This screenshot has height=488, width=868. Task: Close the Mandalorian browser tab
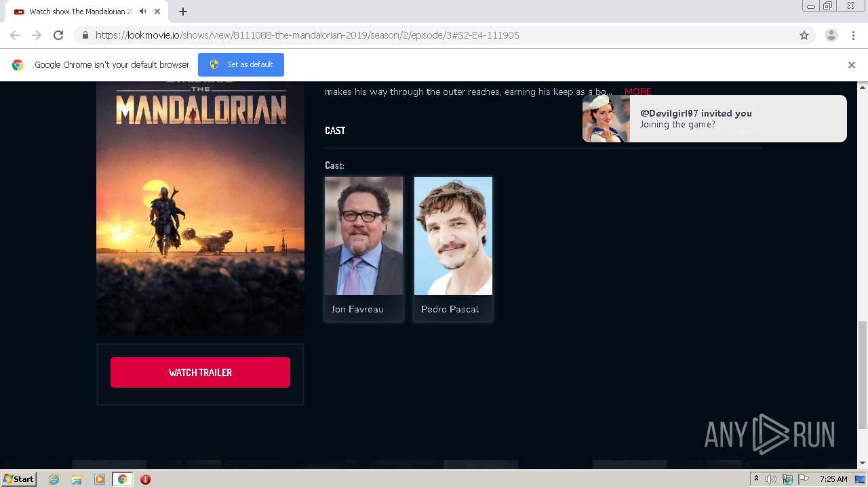pyautogui.click(x=158, y=12)
